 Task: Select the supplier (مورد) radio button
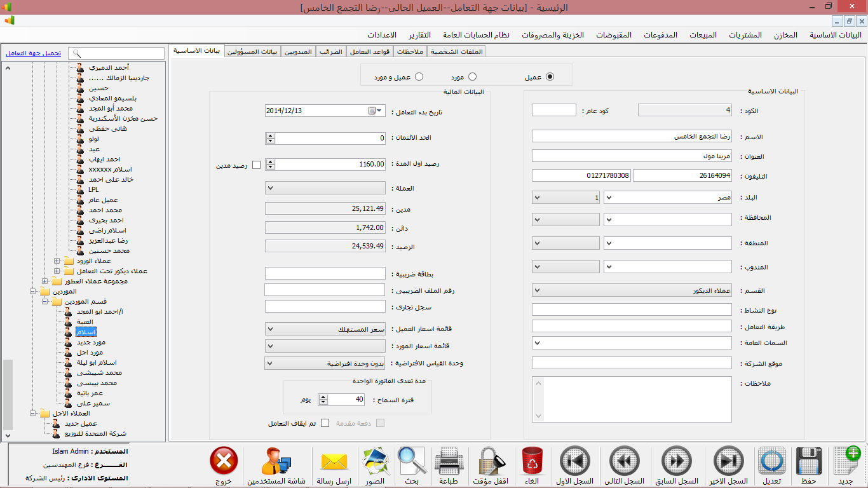point(472,77)
